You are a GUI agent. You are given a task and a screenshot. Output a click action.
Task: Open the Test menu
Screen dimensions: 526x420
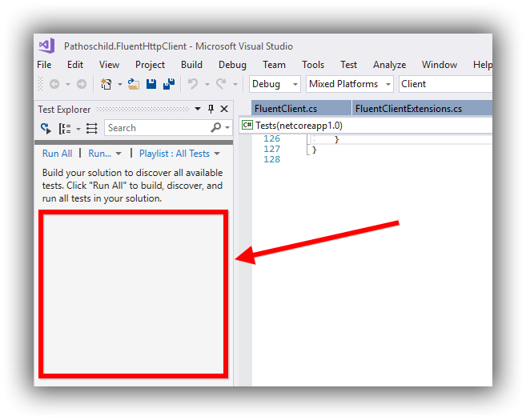point(348,65)
